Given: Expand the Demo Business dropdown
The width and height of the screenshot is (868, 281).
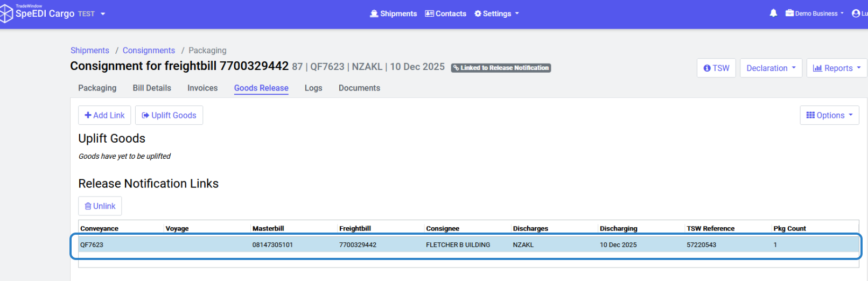Looking at the screenshot, I should (815, 13).
